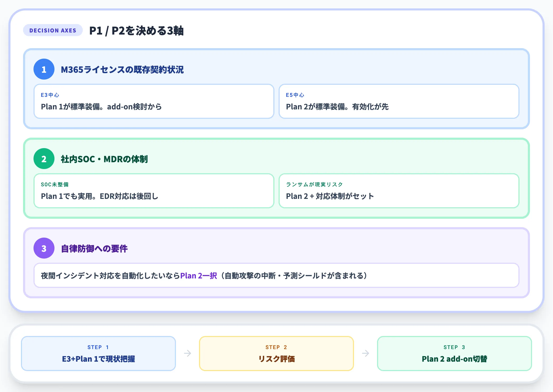
Task: Click the text 夜間インシデント対応を自動化したいなら
Action: [x=110, y=276]
